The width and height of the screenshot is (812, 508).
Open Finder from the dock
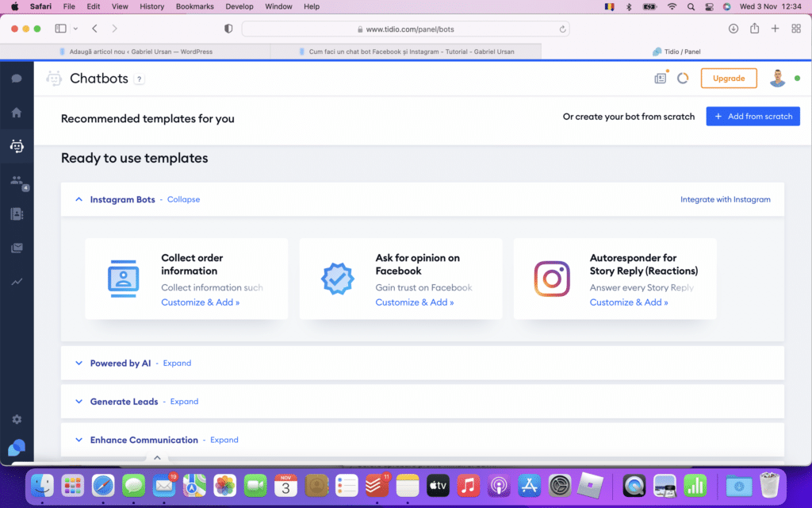42,486
